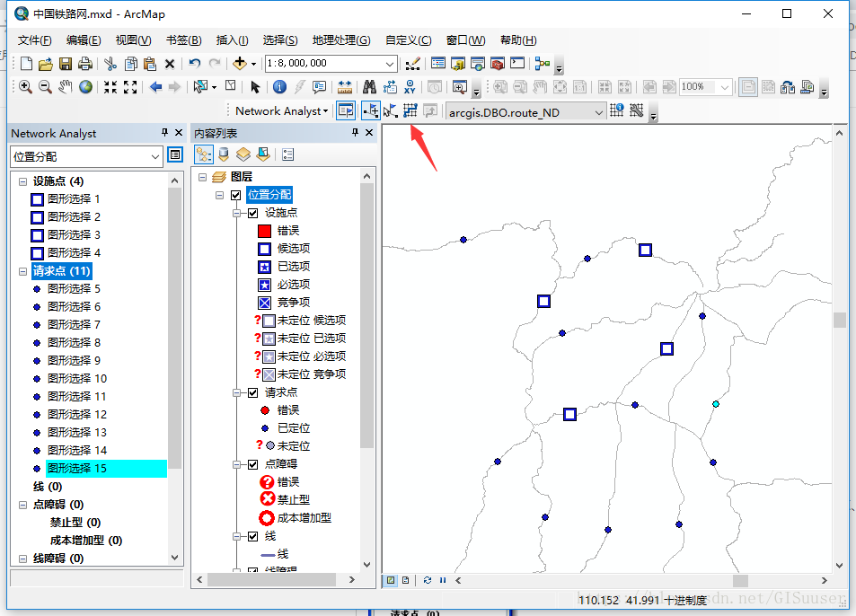Collapse the 请求点 (11) group
Image resolution: width=856 pixels, height=616 pixels.
click(23, 271)
